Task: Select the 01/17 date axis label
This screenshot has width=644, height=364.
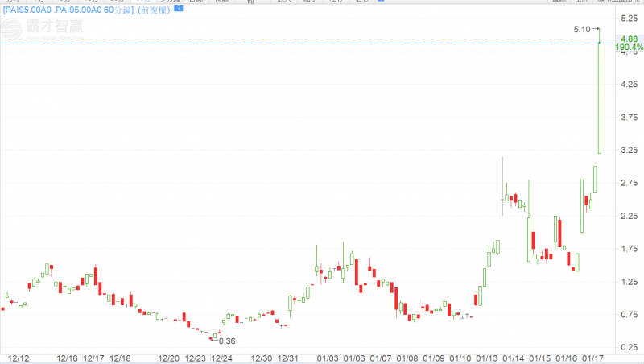Action: pyautogui.click(x=593, y=358)
